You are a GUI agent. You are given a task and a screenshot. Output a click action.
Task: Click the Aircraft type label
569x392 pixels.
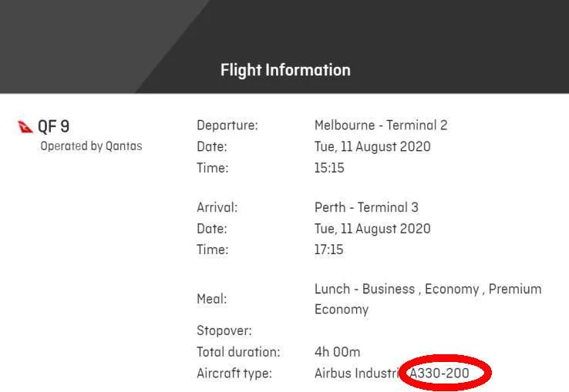[234, 374]
